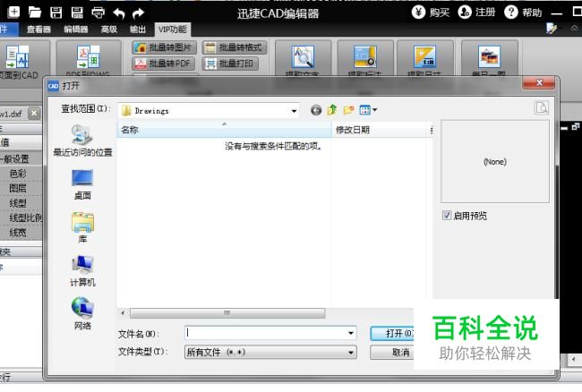This screenshot has width=582, height=392.
Task: Expand the 文件名 dropdown arrow
Action: click(351, 333)
